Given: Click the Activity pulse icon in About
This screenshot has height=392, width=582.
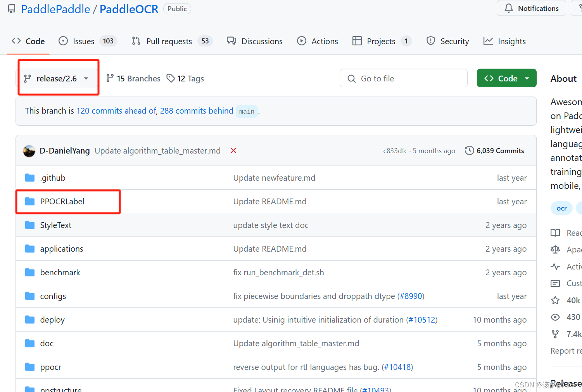Looking at the screenshot, I should [555, 266].
